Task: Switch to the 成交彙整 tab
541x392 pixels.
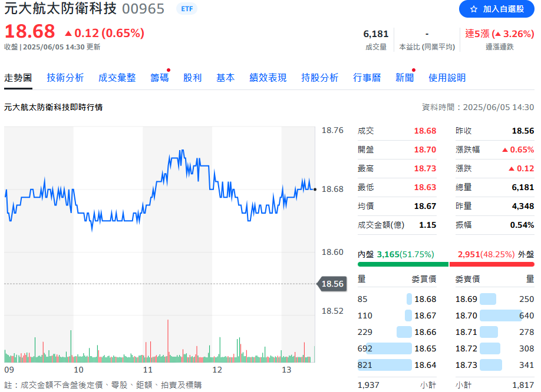Action: (117, 78)
